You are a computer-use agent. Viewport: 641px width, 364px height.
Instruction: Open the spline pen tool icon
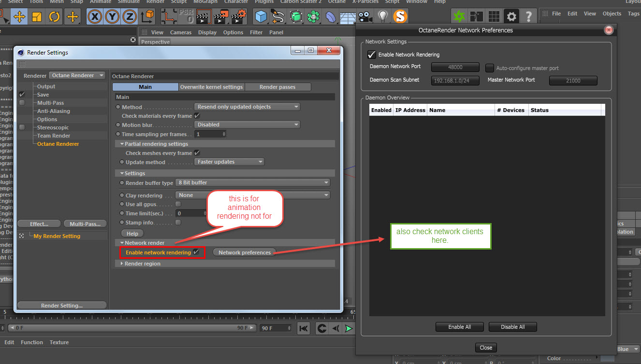pos(278,17)
